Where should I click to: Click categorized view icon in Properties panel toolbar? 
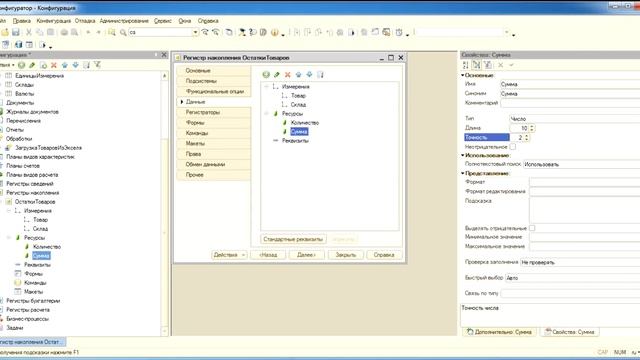[476, 65]
